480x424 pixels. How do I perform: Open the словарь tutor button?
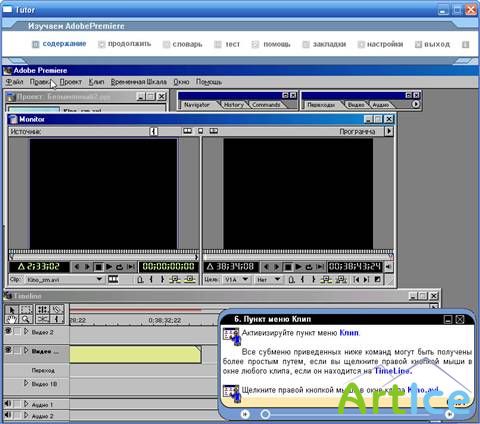(183, 44)
